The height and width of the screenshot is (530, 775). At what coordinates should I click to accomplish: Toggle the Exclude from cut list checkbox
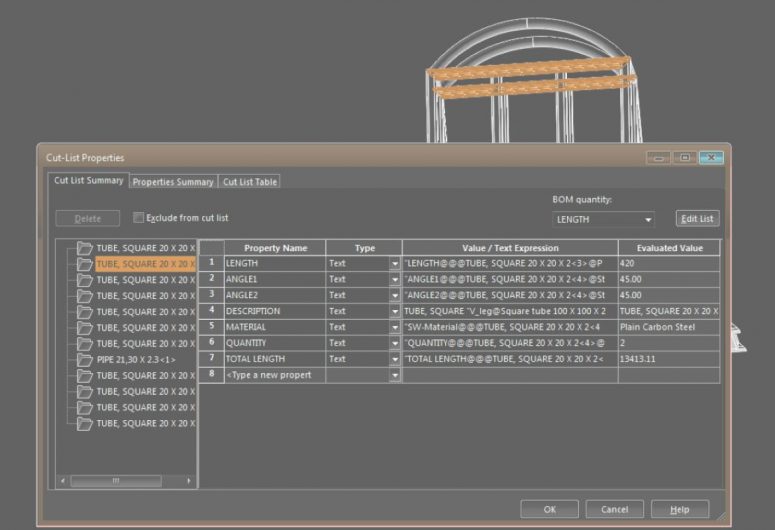click(x=138, y=218)
